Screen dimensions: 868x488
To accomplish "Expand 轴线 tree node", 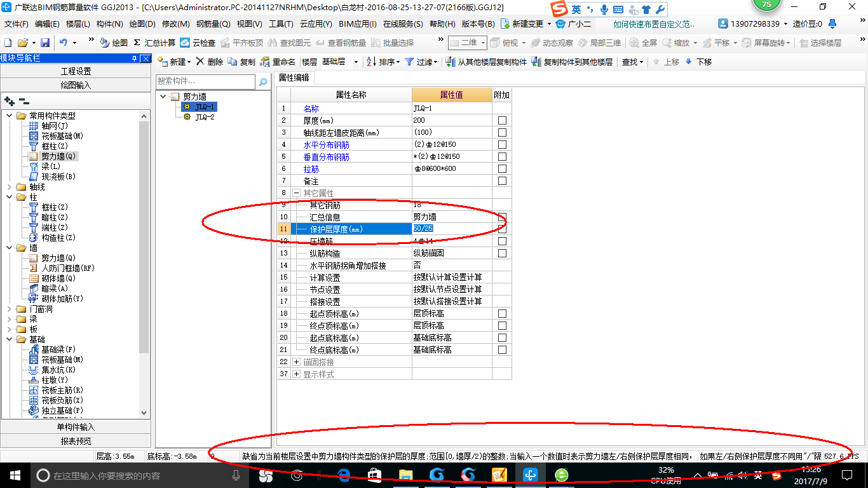I will (10, 187).
